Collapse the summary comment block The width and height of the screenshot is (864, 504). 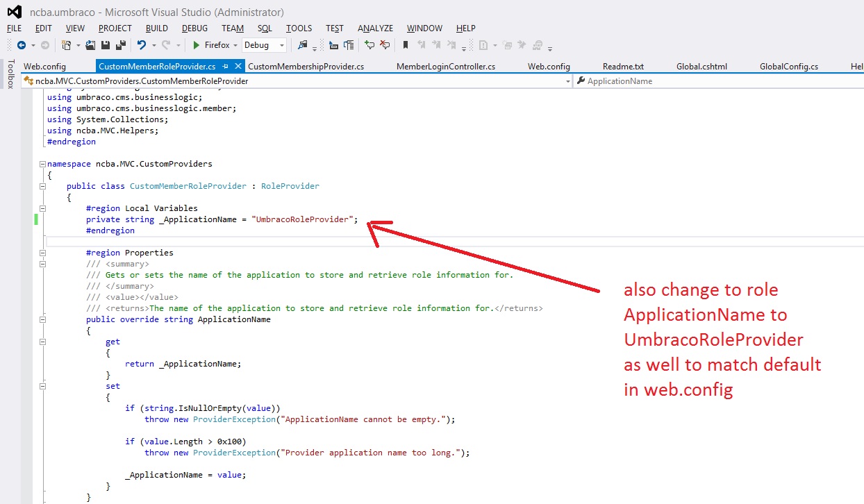coord(43,264)
